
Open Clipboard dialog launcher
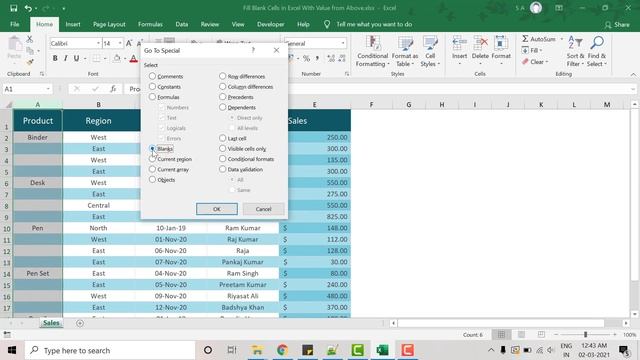[42, 74]
